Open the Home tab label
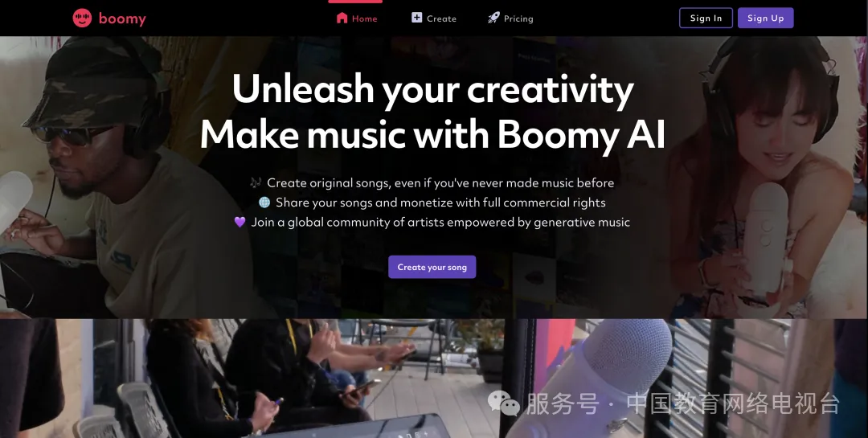This screenshot has width=868, height=438. tap(365, 18)
